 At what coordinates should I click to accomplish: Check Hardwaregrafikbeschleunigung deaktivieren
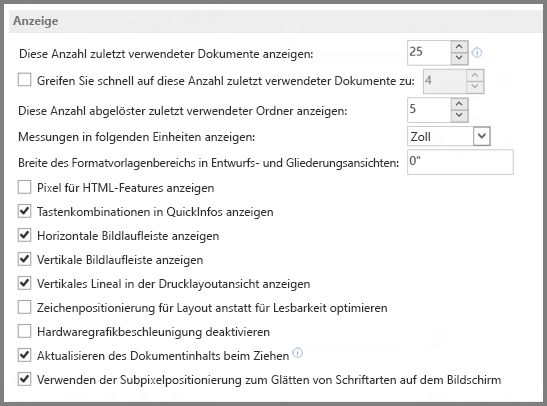pyautogui.click(x=24, y=331)
